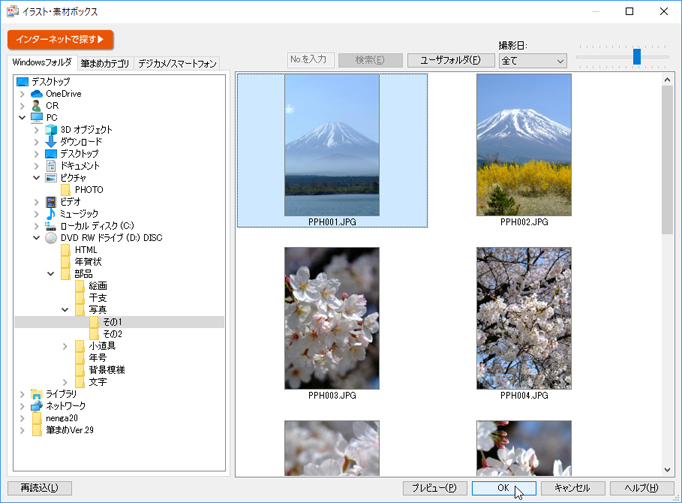Select the ネットワーク icon in tree

tap(37, 406)
